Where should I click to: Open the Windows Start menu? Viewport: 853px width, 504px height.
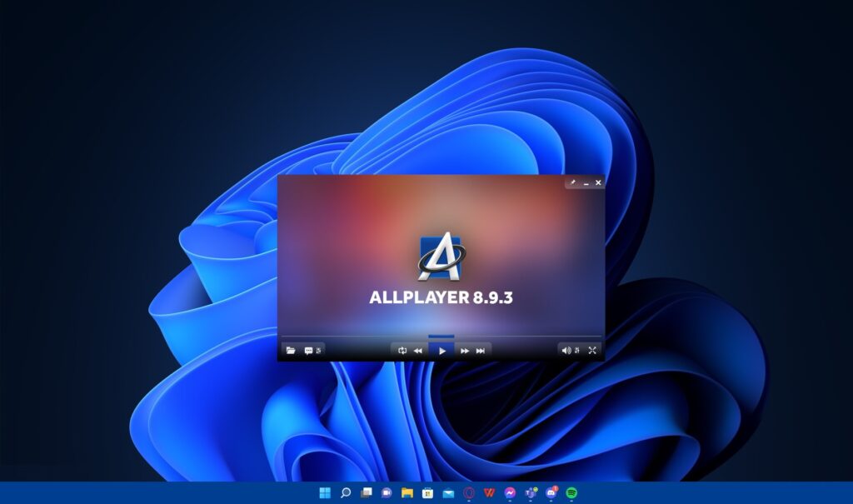[325, 493]
